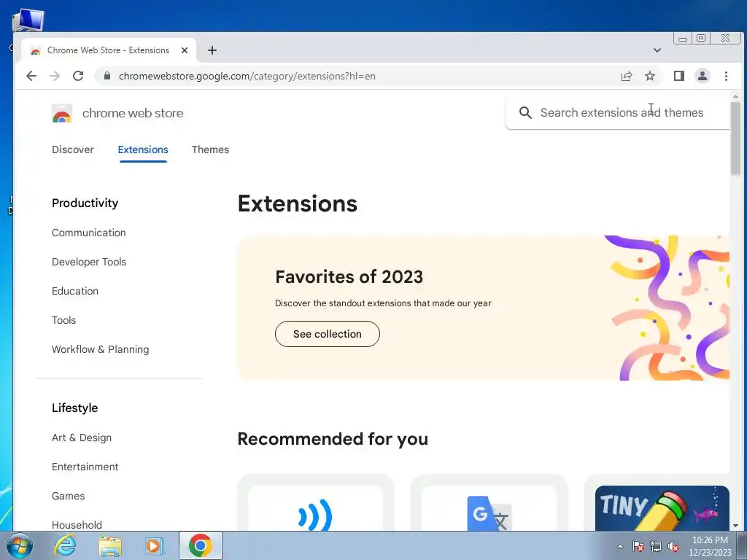Open the Windows Start menu
Image resolution: width=747 pixels, height=560 pixels.
(18, 545)
